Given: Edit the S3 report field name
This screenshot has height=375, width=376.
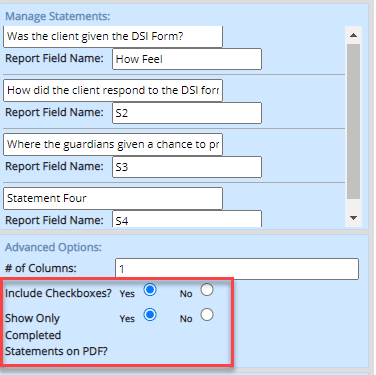Looking at the screenshot, I should (187, 167).
